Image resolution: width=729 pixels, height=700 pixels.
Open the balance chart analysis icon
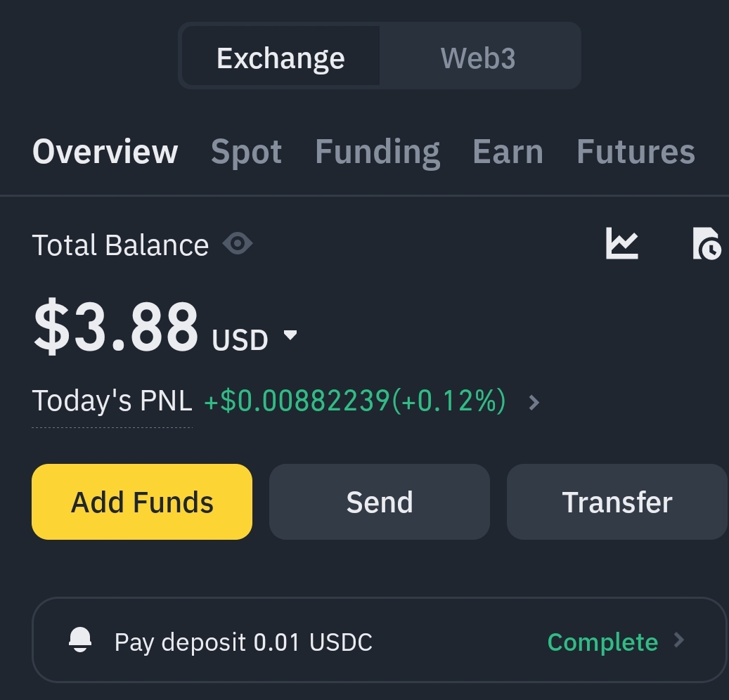pyautogui.click(x=621, y=243)
